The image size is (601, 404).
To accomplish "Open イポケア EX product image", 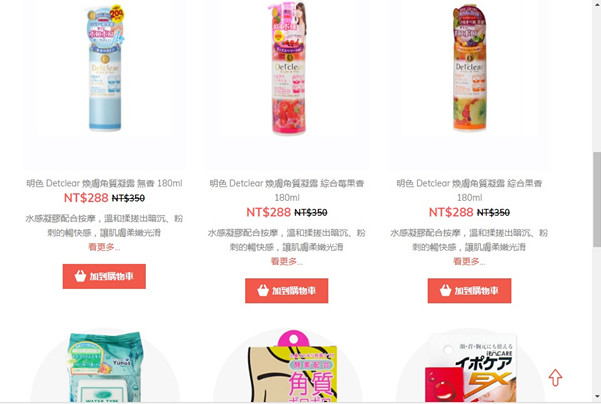I will [471, 368].
